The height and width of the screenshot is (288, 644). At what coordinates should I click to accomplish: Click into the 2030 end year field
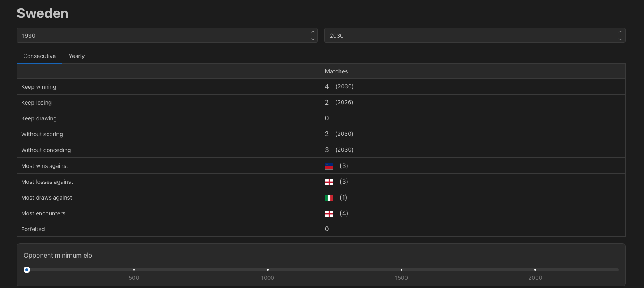470,35
